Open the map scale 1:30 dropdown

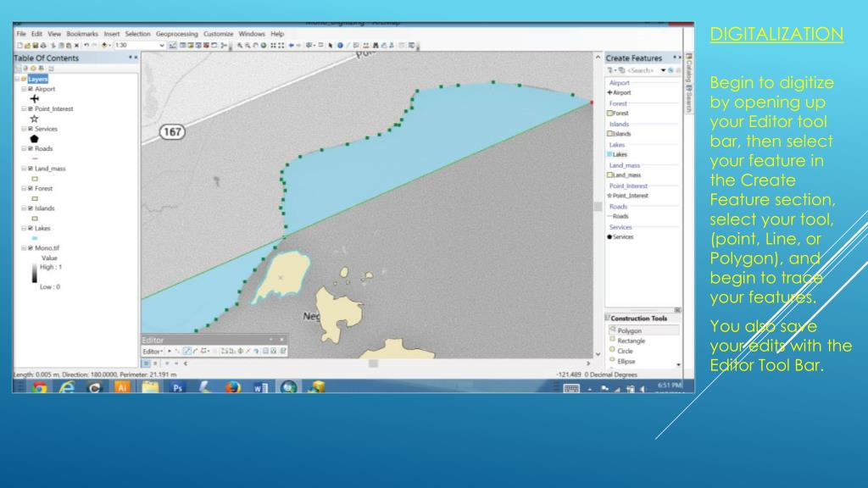tap(161, 46)
